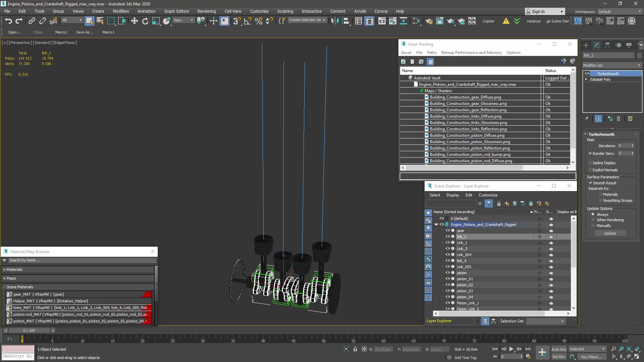Choose the Select and Rotate tool
644x362 pixels.
[x=145, y=21]
